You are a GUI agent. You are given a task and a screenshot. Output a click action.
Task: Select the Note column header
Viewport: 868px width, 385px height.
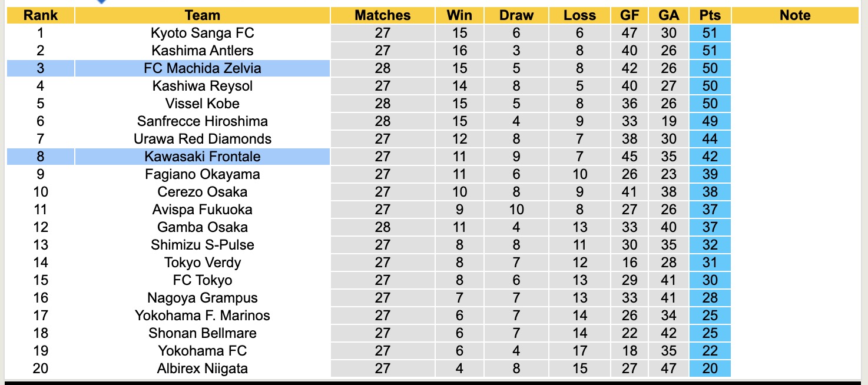pyautogui.click(x=795, y=15)
